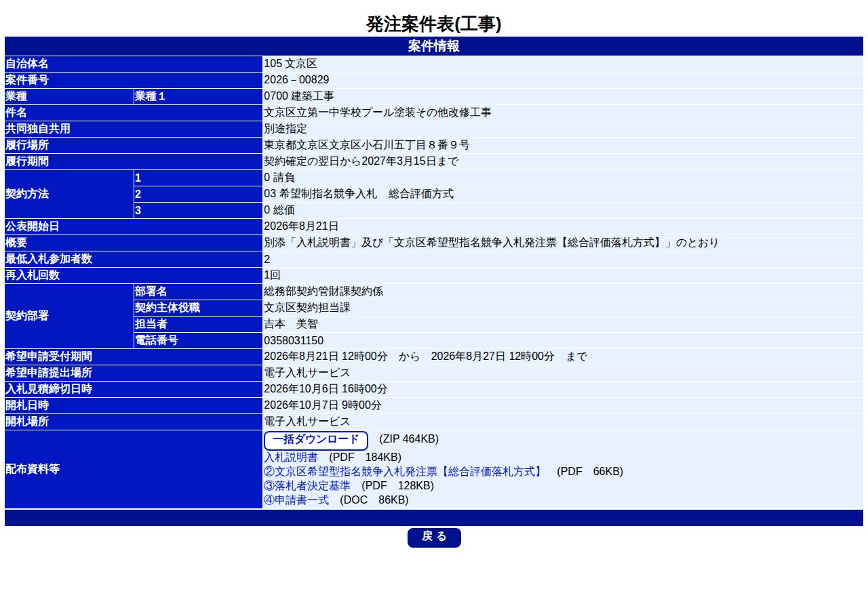Click the 履行場所 row label

[134, 145]
